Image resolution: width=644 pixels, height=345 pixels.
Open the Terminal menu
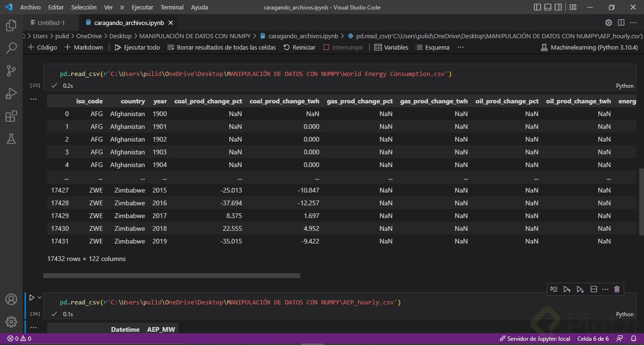(x=172, y=8)
